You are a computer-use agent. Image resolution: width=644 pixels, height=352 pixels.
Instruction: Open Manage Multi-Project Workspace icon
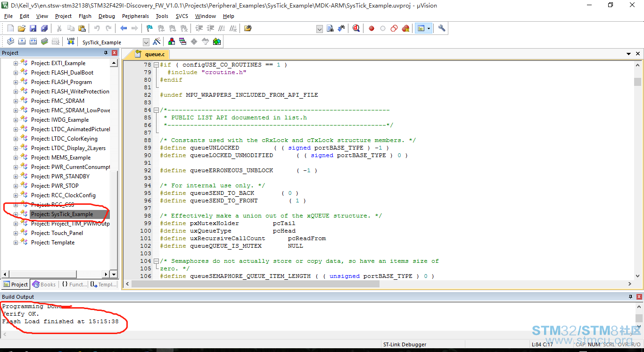tap(183, 42)
